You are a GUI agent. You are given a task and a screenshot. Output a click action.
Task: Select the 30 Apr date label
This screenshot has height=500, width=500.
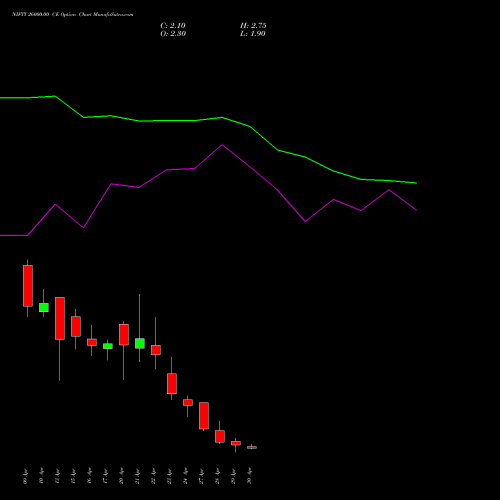(250, 477)
